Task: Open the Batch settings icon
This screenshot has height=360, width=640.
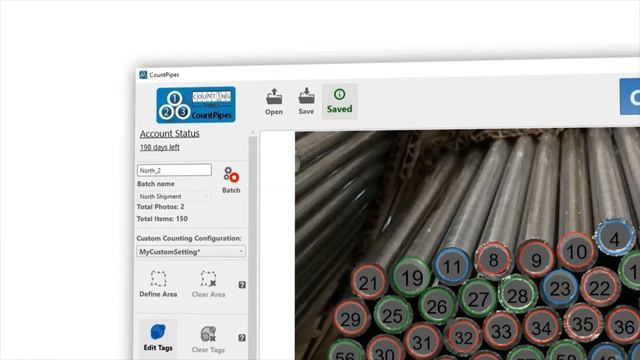Action: (x=231, y=180)
